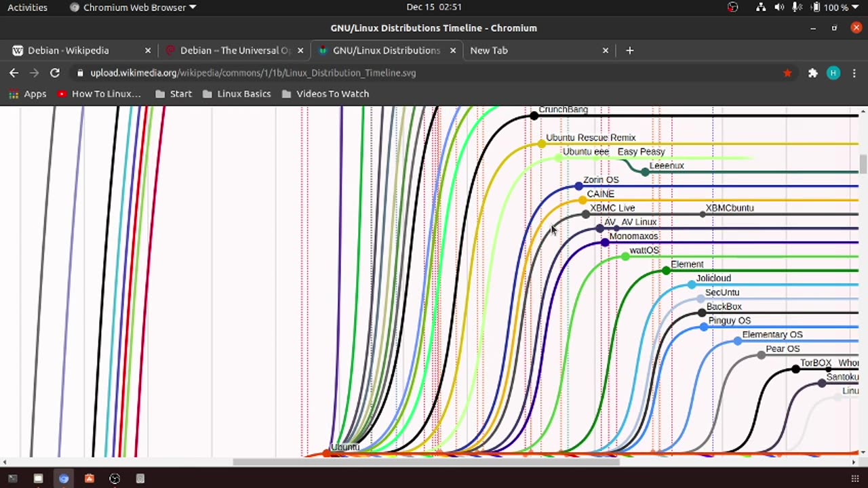Click the Ubuntu Rescue Remix node
This screenshot has width=868, height=488.
coord(541,144)
